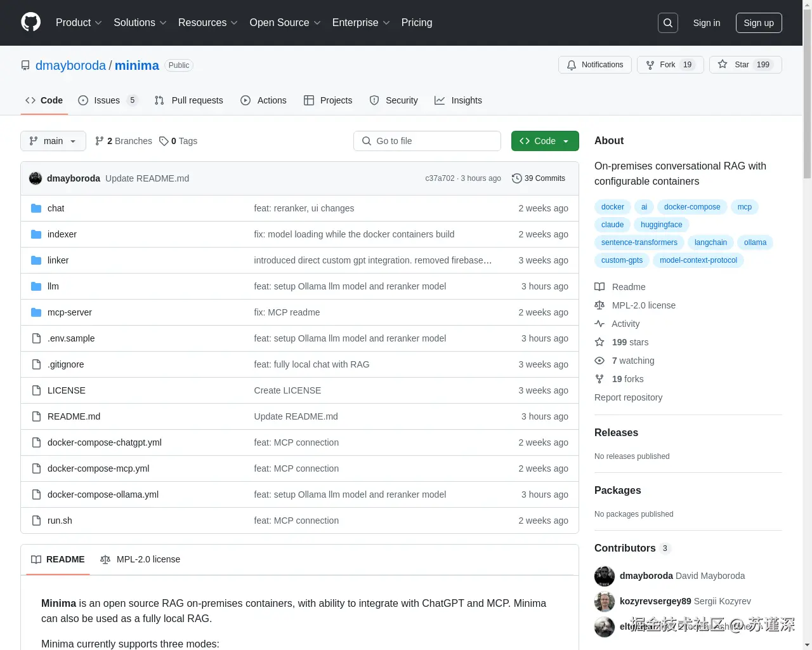The width and height of the screenshot is (812, 650).
Task: Switch to the Pull requests tab
Action: (x=189, y=100)
